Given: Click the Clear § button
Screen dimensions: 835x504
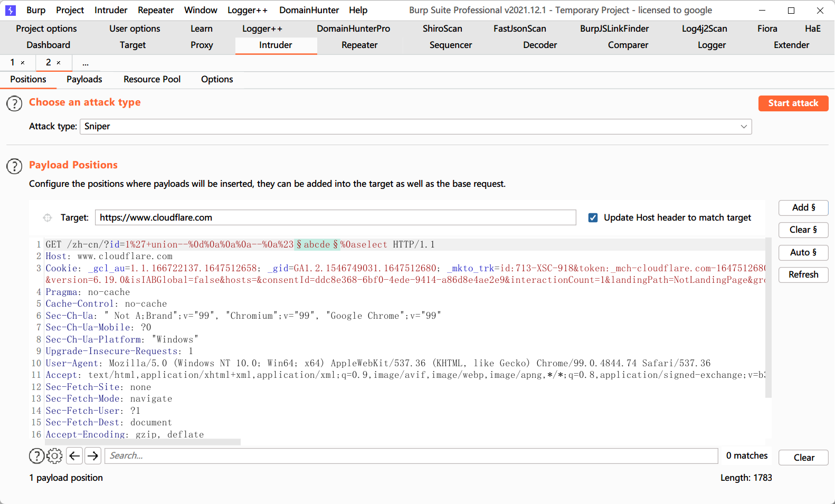Looking at the screenshot, I should point(803,230).
